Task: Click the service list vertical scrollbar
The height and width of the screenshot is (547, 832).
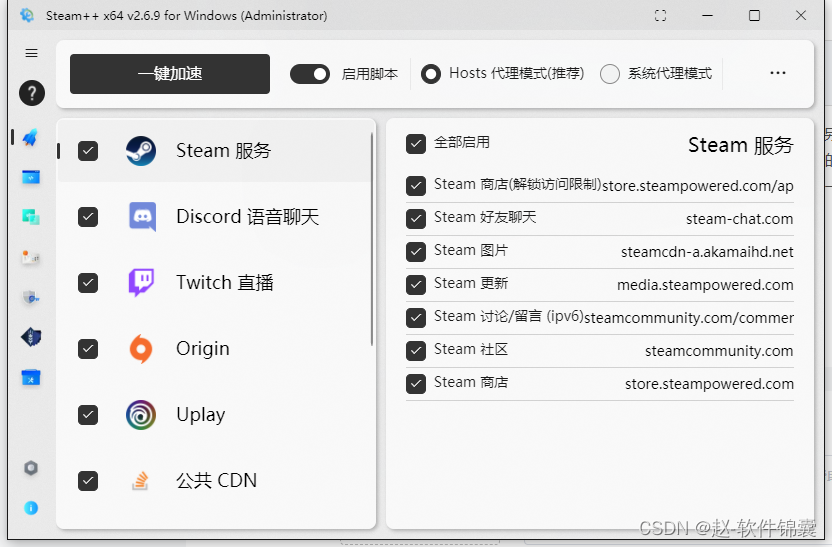Action: coord(371,240)
